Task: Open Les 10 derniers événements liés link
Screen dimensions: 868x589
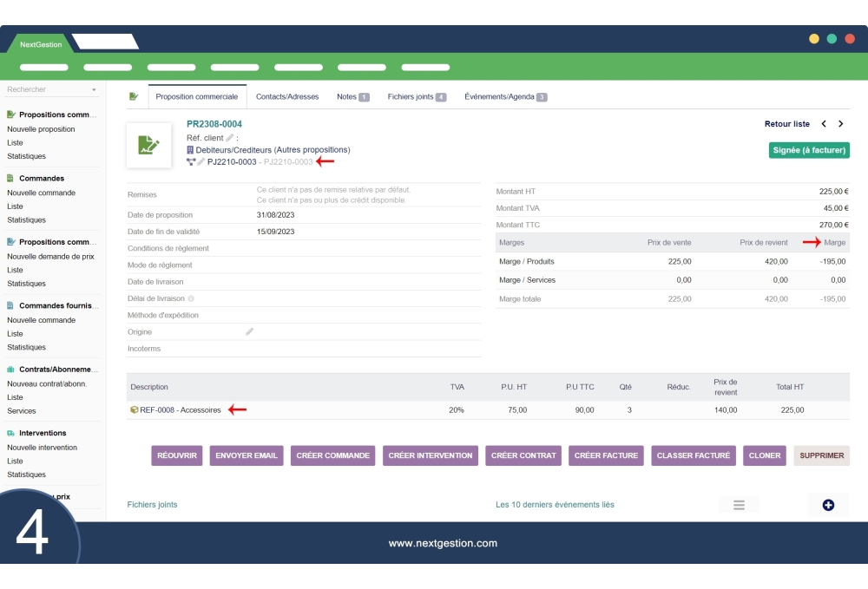Action: (556, 504)
